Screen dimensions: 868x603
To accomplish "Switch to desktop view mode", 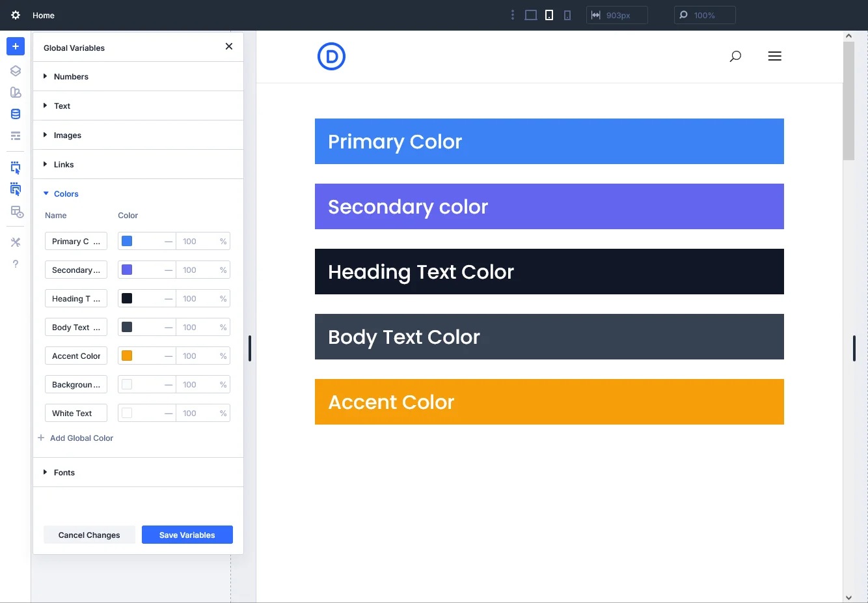I will click(531, 15).
